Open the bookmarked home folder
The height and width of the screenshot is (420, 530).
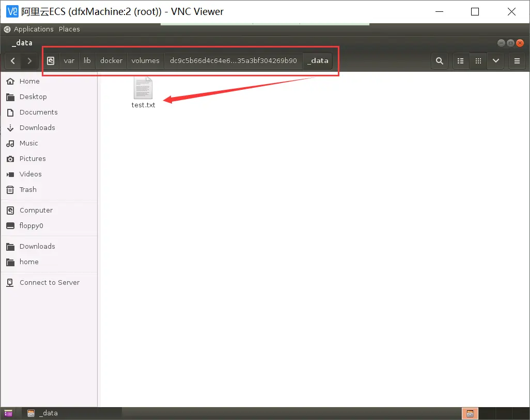point(49,262)
